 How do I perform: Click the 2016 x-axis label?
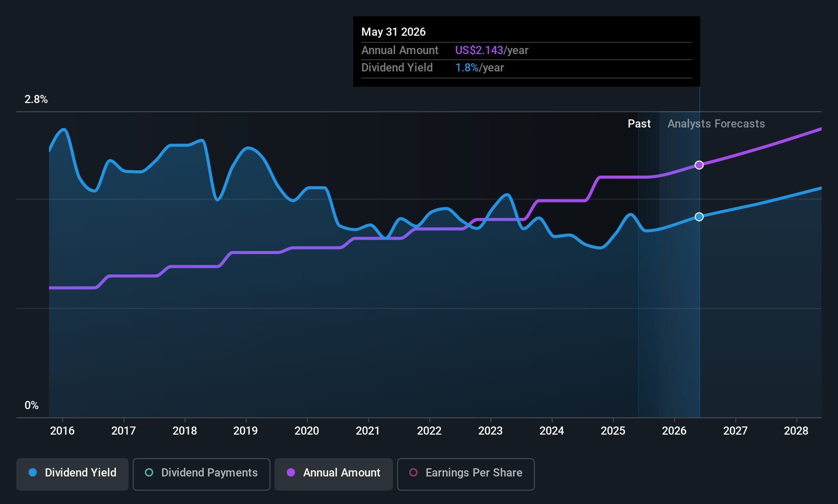click(62, 431)
